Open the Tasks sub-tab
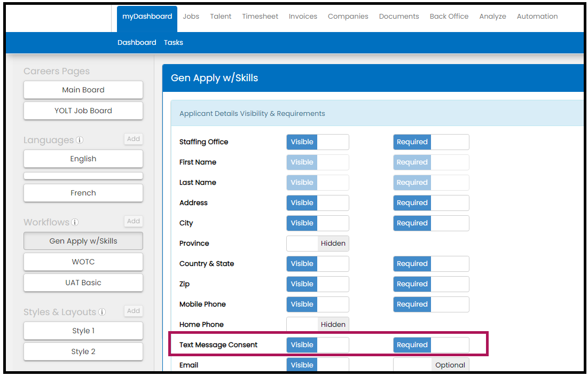Image resolution: width=588 pixels, height=376 pixels. (173, 43)
